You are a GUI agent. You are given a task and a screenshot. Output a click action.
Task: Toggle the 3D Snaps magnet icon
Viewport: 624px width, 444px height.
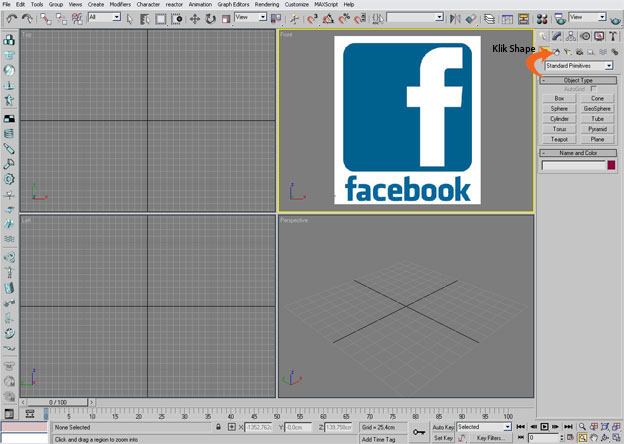pos(312,19)
